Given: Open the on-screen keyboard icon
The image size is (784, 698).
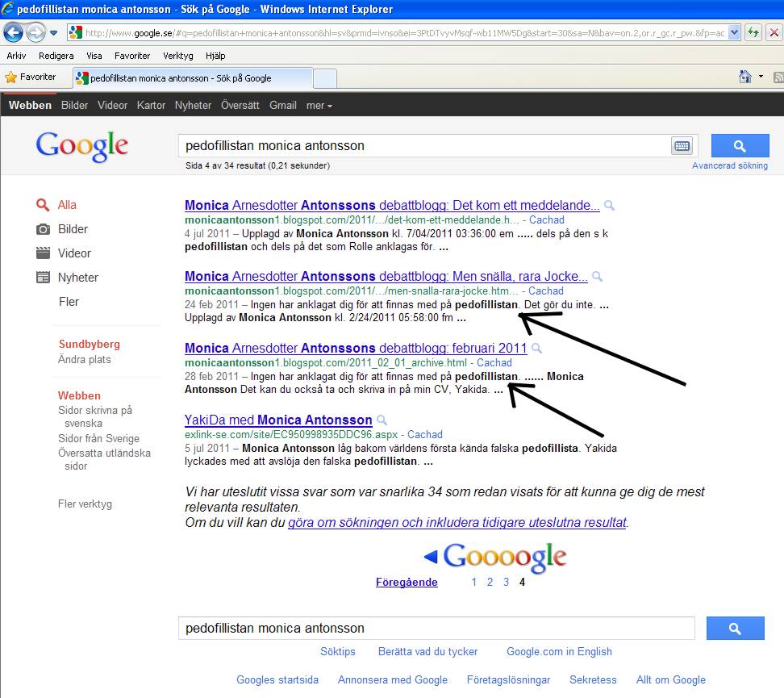Looking at the screenshot, I should [682, 145].
